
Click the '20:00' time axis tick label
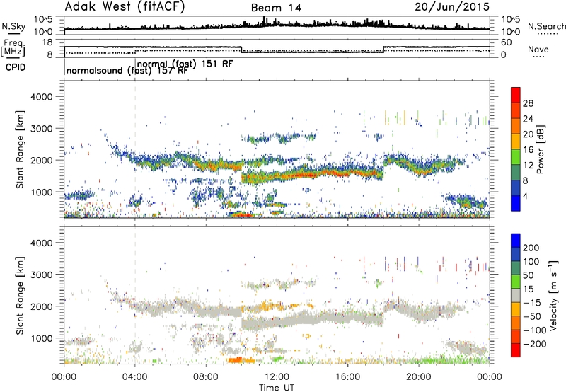coord(418,377)
